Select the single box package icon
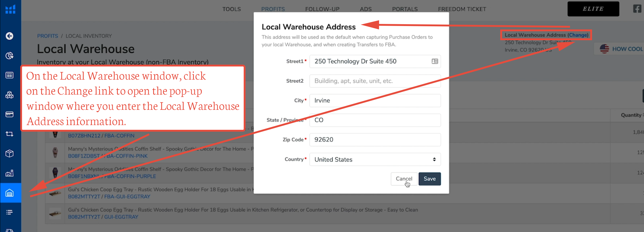644x232 pixels. coord(10,153)
